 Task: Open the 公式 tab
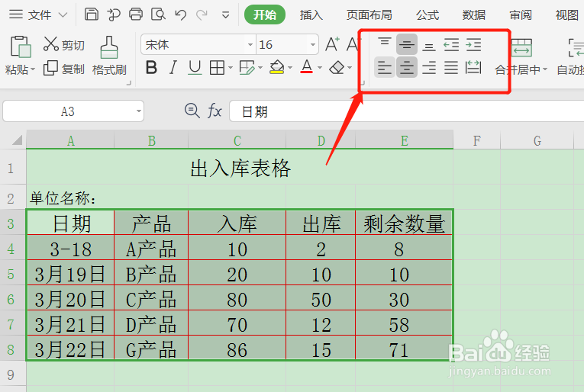(x=428, y=15)
